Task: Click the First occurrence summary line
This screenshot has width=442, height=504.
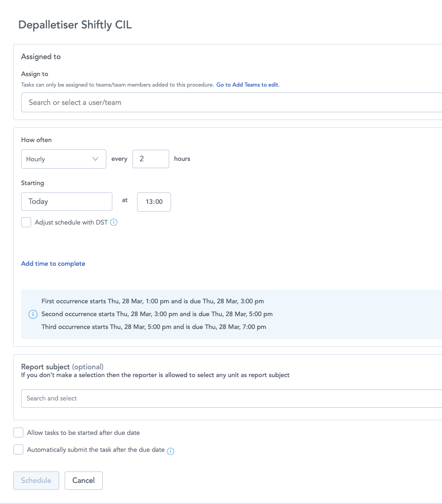Action: [x=153, y=301]
